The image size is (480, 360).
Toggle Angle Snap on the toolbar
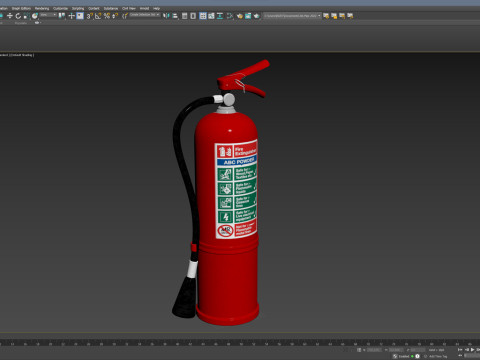pos(98,16)
